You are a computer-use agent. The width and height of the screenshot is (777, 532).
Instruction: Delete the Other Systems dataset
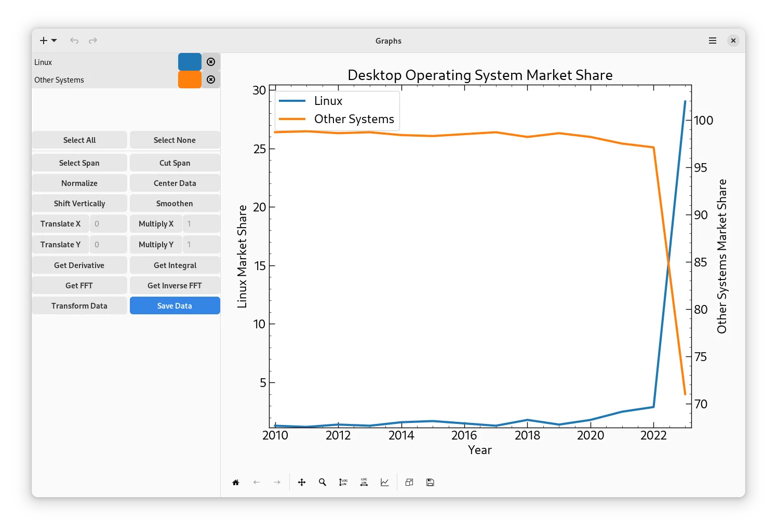tap(211, 79)
